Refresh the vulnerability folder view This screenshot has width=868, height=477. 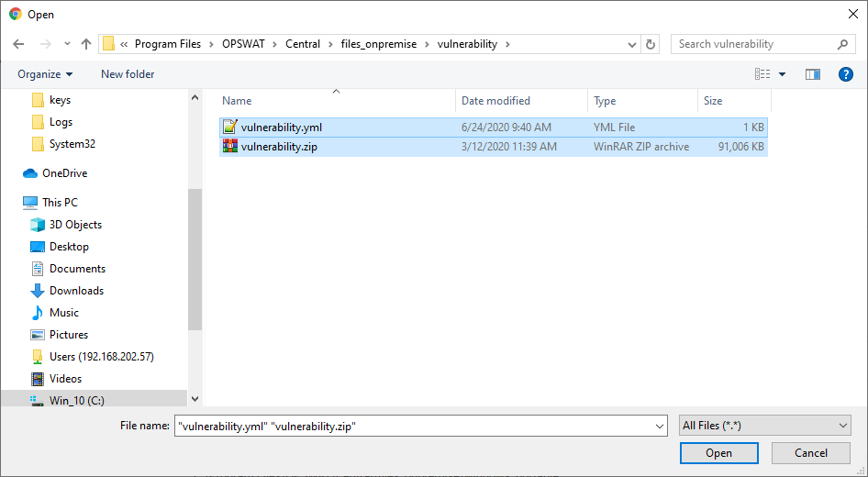pyautogui.click(x=651, y=44)
